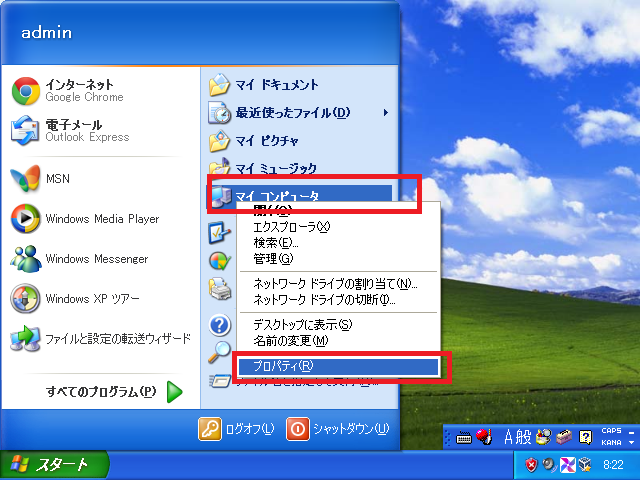The image size is (640, 480).
Task: Choose 検索(E)... in the context menu
Action: pyautogui.click(x=338, y=243)
